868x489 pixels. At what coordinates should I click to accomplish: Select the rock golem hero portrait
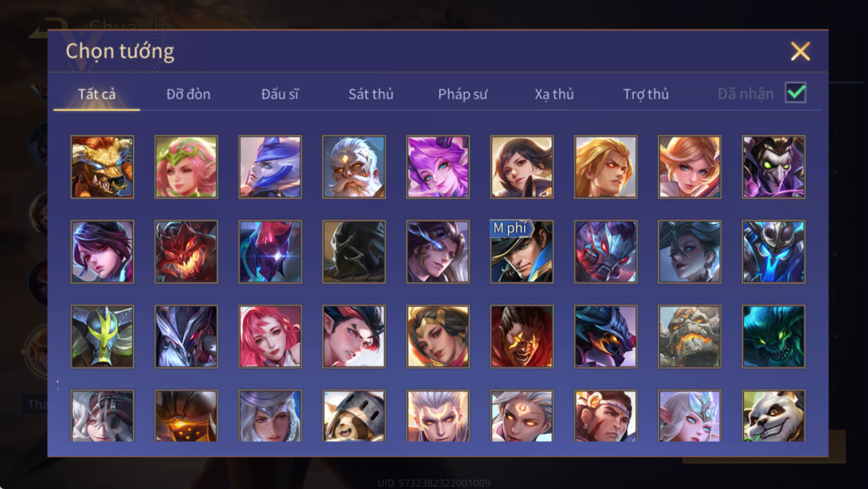pos(689,336)
